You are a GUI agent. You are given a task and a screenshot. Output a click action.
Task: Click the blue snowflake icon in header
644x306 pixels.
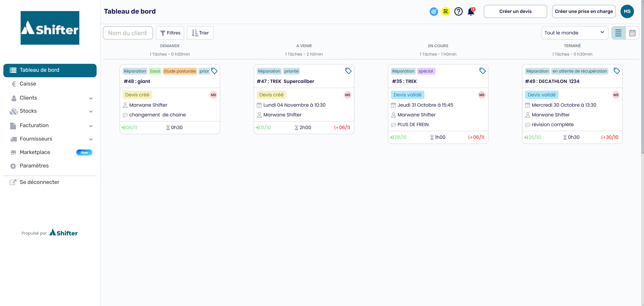pos(434,12)
